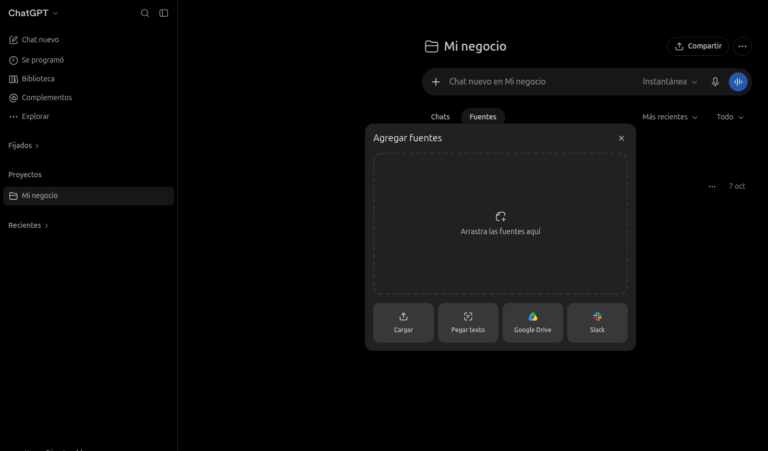768x451 pixels.
Task: Click the Pegar texto button
Action: click(x=468, y=323)
